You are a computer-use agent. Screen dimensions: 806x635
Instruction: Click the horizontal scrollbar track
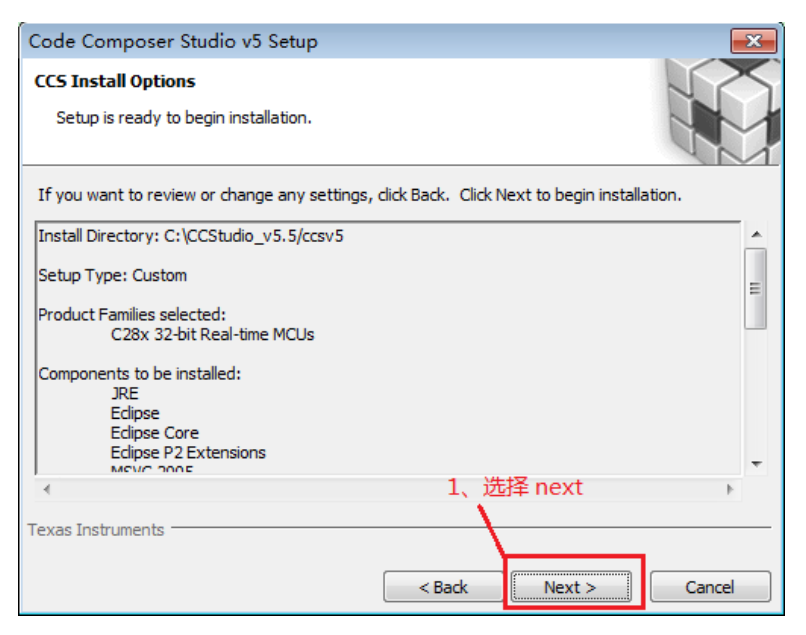tap(389, 489)
